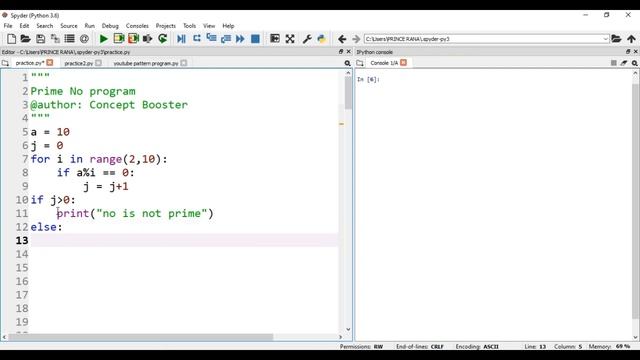Continue execution with double-arrow icon
Viewport: 640px width, 360px height.
pyautogui.click(x=240, y=39)
